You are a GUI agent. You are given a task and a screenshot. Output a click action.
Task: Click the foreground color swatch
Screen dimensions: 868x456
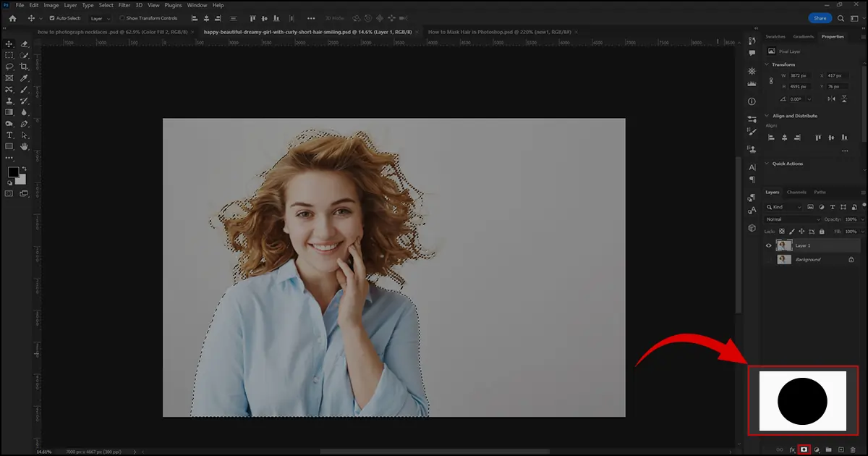pos(13,172)
